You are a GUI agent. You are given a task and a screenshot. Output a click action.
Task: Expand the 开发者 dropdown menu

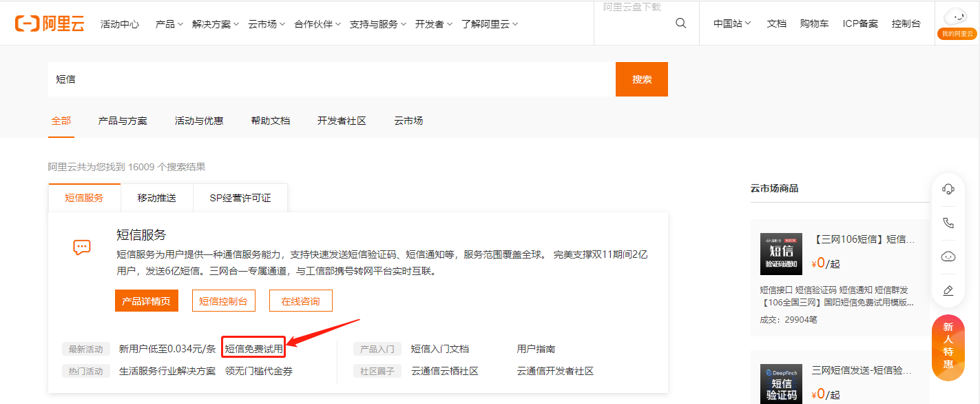[x=434, y=23]
